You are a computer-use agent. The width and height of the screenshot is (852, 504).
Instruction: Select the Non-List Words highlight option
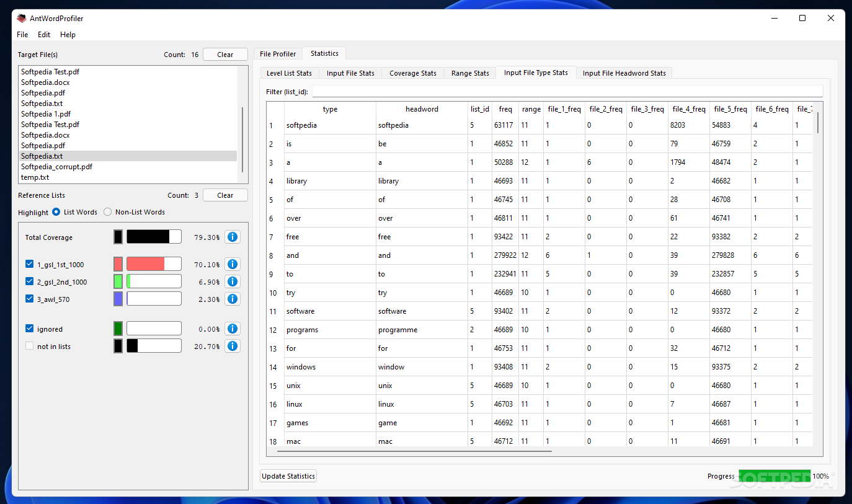(x=108, y=212)
